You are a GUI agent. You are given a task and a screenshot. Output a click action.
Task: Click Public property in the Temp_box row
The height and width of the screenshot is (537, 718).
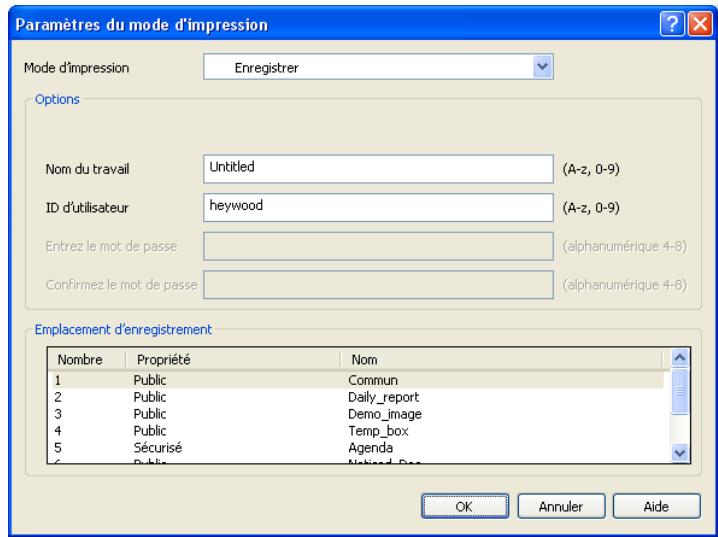(x=150, y=431)
